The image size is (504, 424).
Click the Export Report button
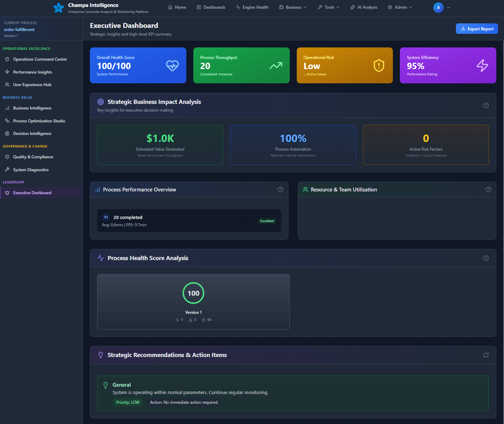point(477,29)
